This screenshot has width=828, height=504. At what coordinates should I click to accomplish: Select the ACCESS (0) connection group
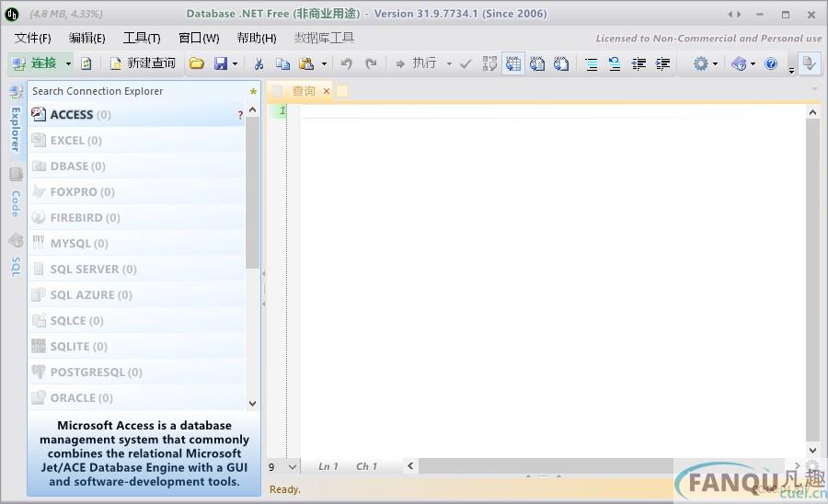point(137,115)
